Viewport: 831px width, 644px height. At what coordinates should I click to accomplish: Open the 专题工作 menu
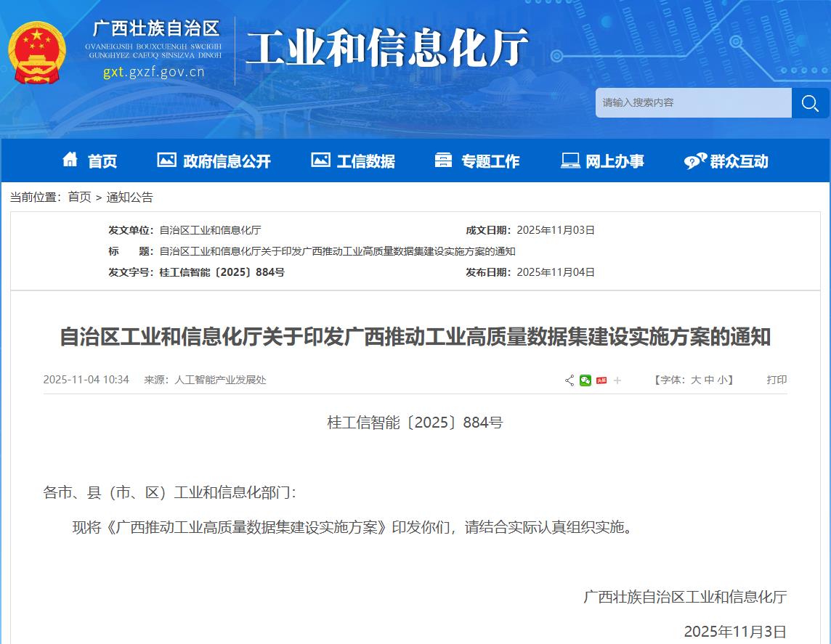477,161
